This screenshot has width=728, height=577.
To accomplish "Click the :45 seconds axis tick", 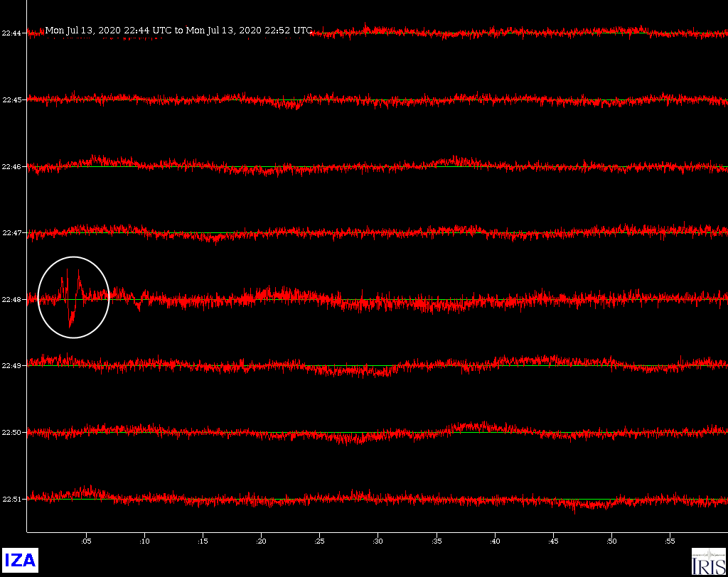I will [x=552, y=541].
